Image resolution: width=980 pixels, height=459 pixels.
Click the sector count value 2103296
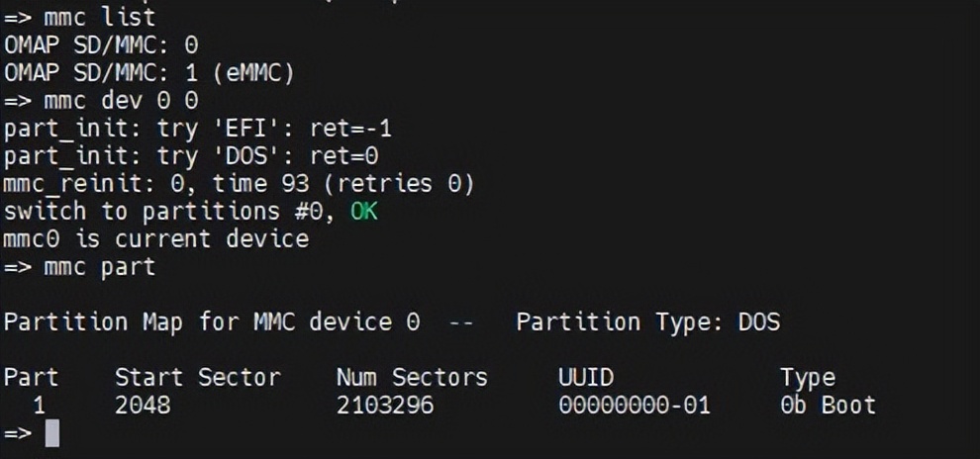coord(384,405)
